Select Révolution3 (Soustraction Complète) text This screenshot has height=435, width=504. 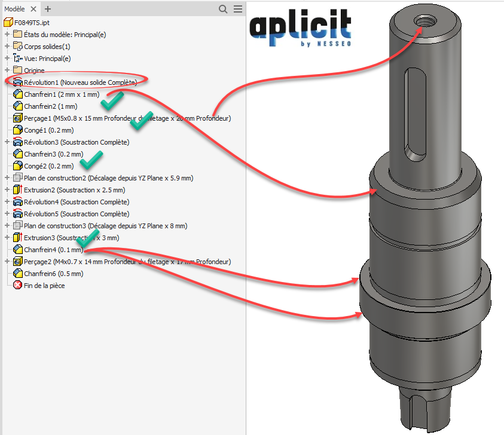tap(77, 142)
